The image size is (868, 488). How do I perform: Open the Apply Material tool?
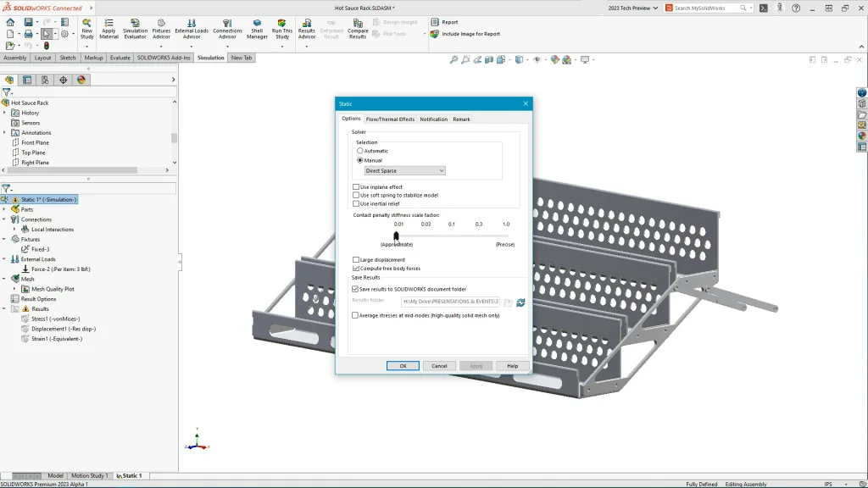click(108, 27)
